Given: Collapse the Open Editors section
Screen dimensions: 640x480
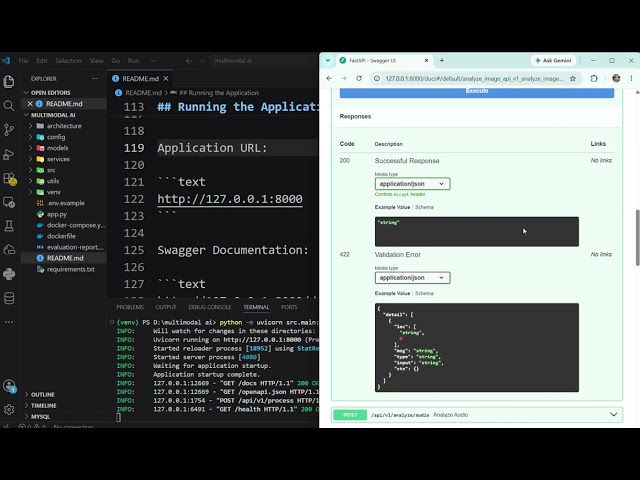Looking at the screenshot, I should click(51, 93).
